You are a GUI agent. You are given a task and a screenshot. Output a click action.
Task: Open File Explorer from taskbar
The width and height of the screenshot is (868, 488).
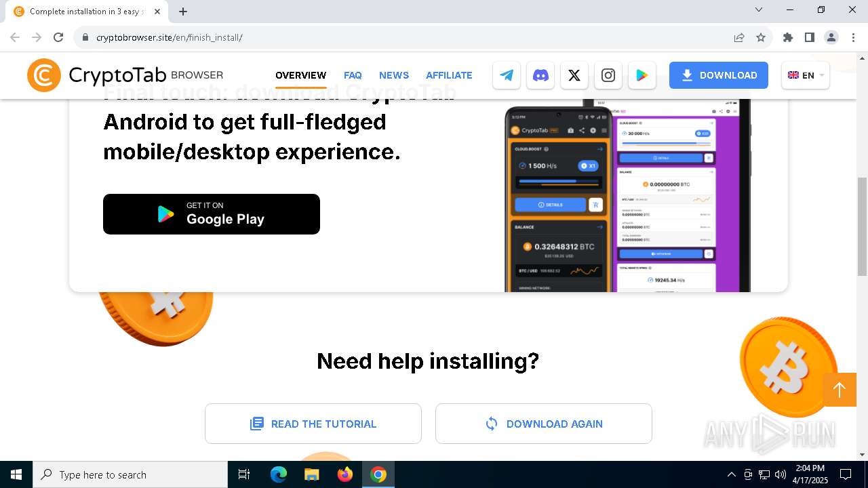(x=312, y=474)
